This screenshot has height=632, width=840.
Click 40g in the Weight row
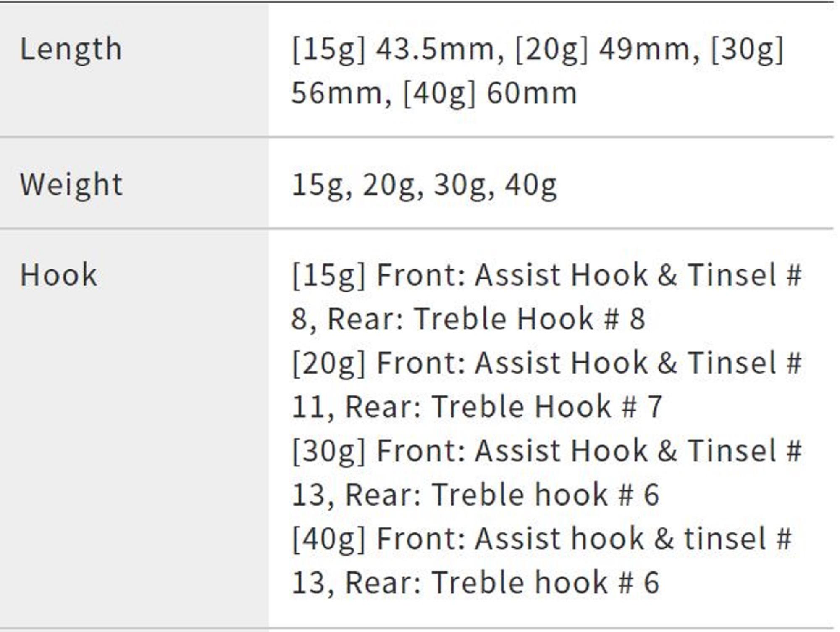531,185
